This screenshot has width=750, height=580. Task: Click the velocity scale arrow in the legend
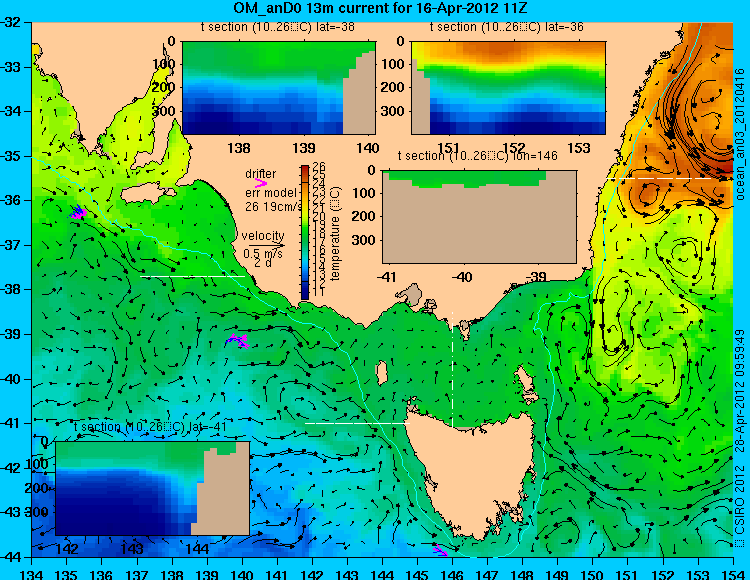266,246
